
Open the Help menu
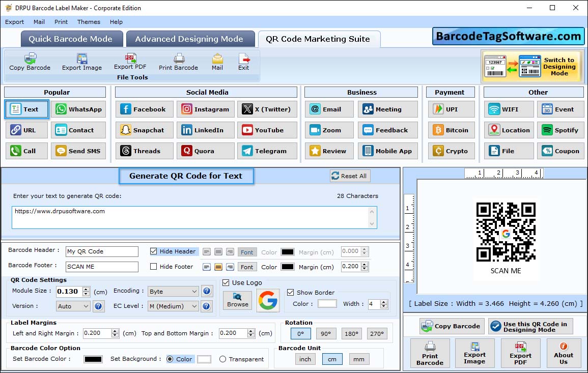116,22
